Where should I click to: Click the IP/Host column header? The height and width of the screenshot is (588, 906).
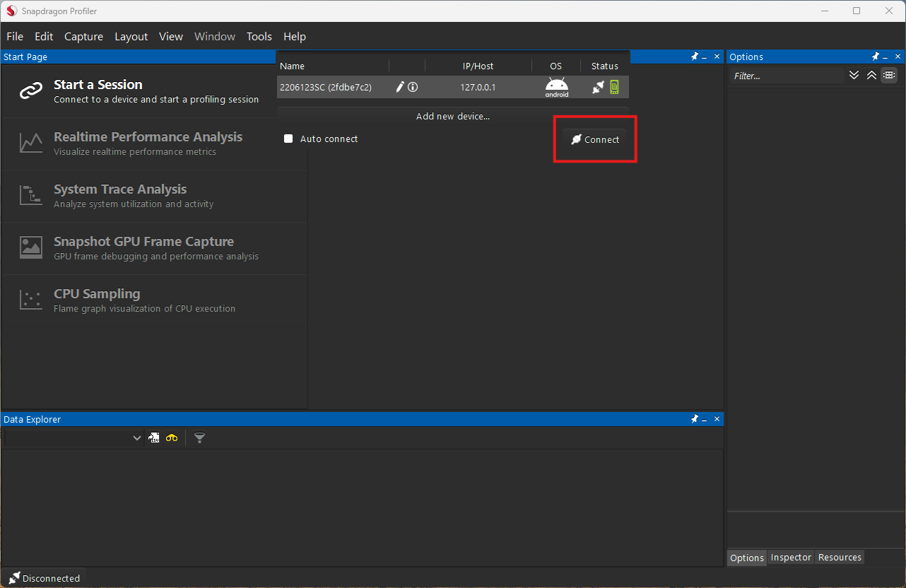[478, 66]
